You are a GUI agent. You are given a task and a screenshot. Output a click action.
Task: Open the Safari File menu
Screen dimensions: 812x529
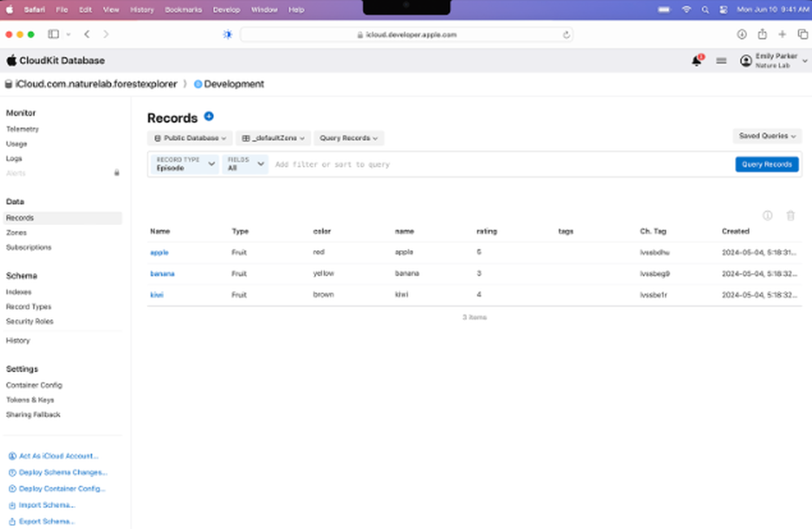tap(62, 9)
